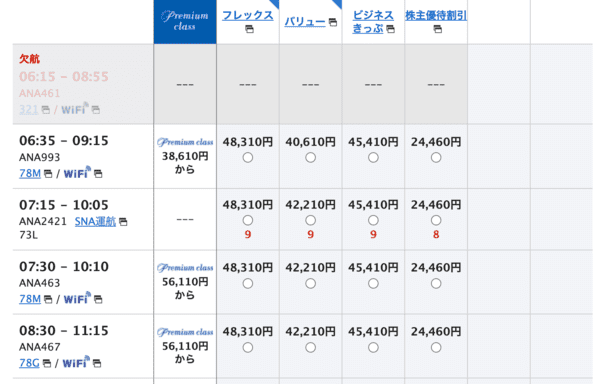The image size is (599, 384).
Task: Select 48,310円 フレックス fare for ANA993
Action: click(x=248, y=157)
